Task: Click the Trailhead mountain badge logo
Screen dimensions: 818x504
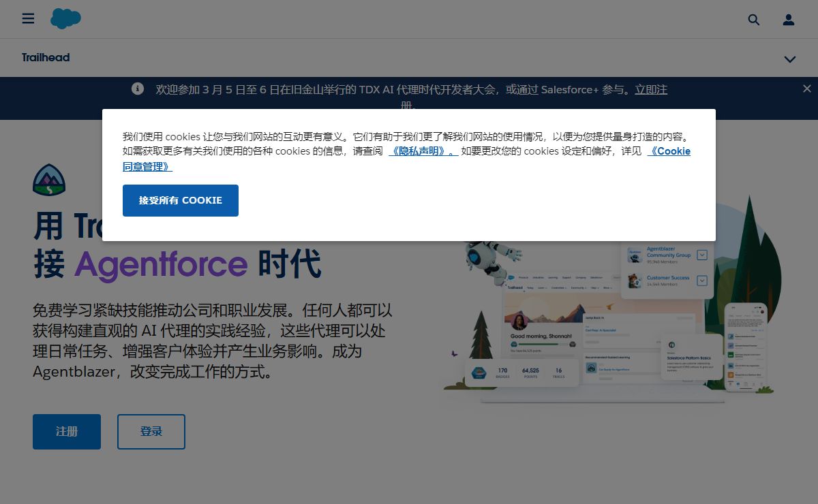Action: [49, 180]
